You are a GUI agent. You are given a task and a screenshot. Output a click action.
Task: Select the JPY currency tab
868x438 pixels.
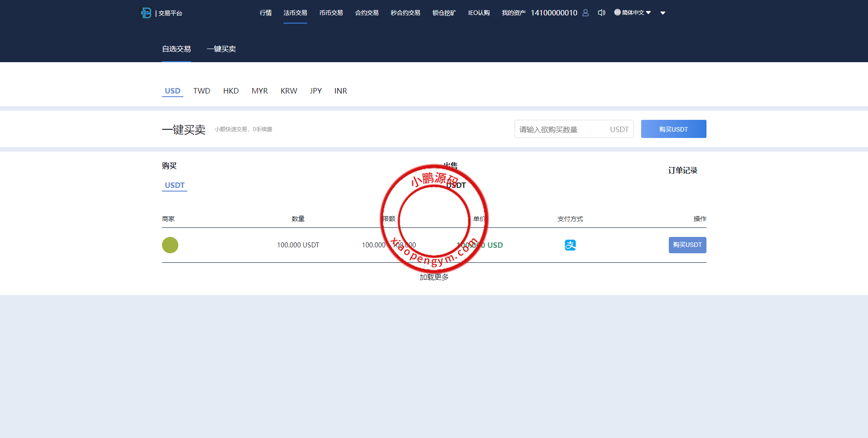point(315,91)
